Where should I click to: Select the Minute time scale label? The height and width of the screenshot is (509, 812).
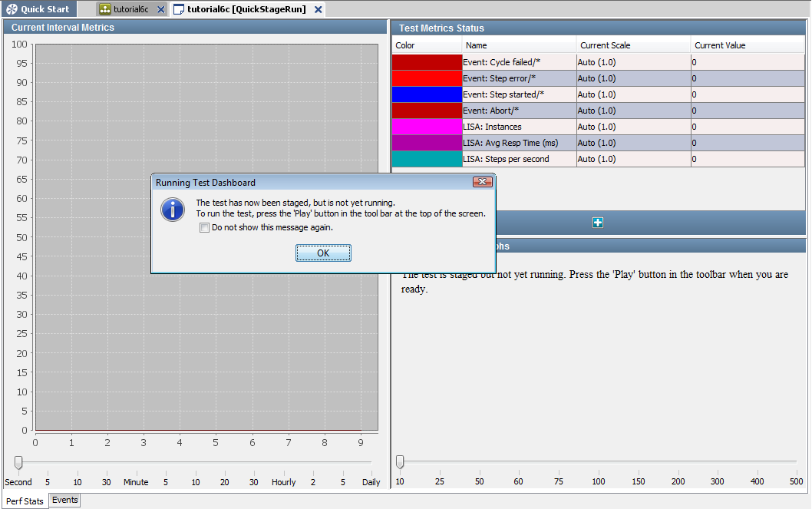(135, 481)
